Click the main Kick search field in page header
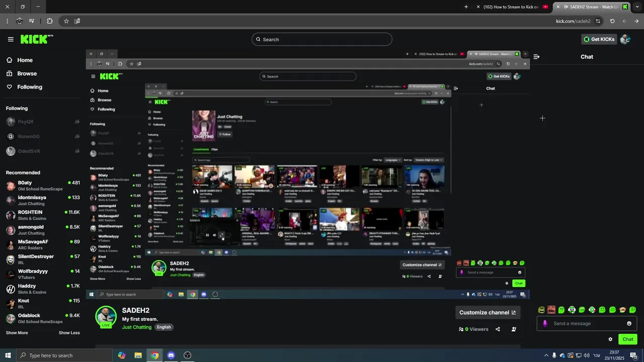 (322, 39)
